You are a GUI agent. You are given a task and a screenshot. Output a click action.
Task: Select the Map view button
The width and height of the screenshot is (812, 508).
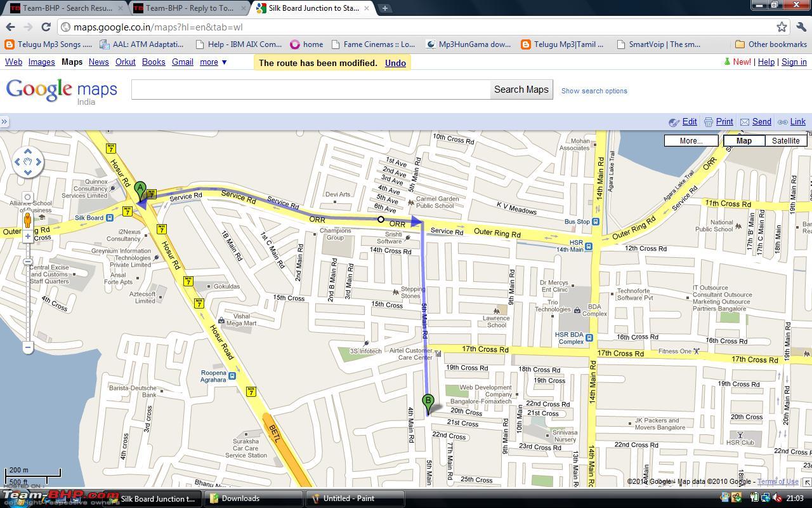tap(743, 140)
